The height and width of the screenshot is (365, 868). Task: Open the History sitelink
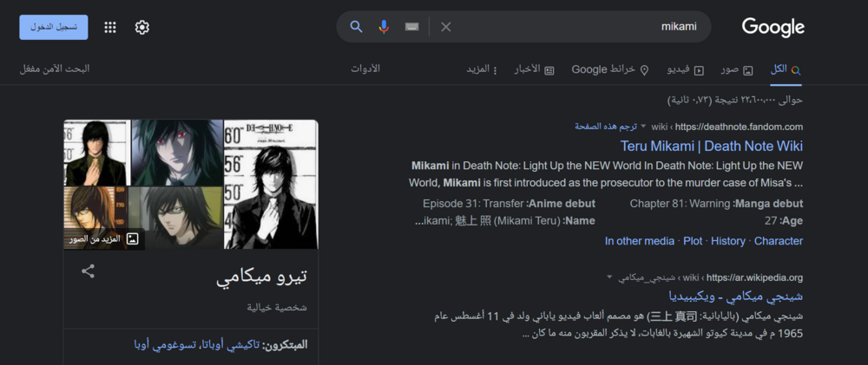[x=728, y=240]
